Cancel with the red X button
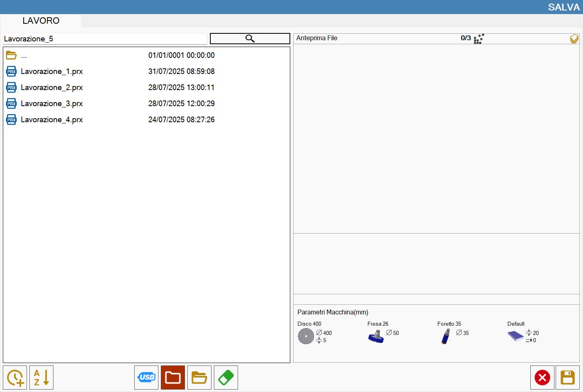The image size is (583, 392). (x=542, y=378)
